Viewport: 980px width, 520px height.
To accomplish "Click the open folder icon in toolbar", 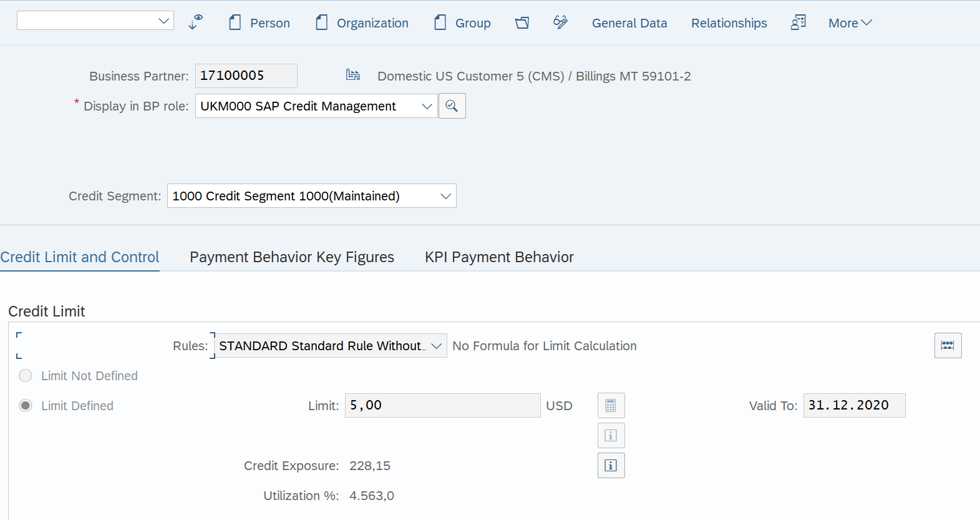I will pos(522,23).
